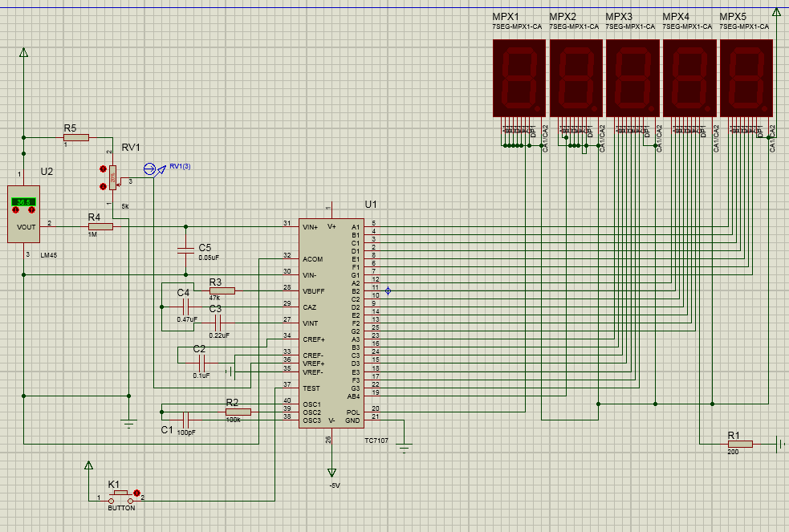Screen dimensions: 789x532
Task: Click the AB4 pin label on U1
Action: click(x=353, y=396)
